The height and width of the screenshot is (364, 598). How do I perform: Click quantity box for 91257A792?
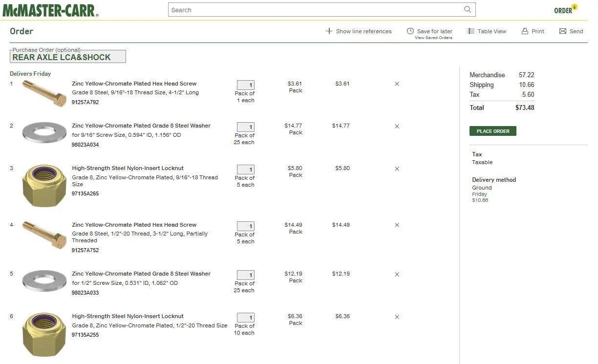(x=245, y=85)
